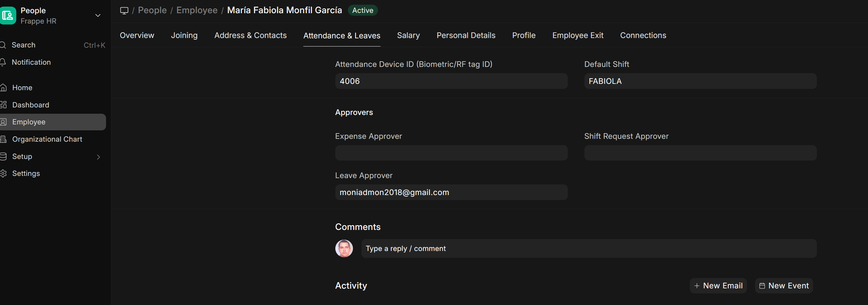Open the Frappe HR People workspace logo

point(8,15)
